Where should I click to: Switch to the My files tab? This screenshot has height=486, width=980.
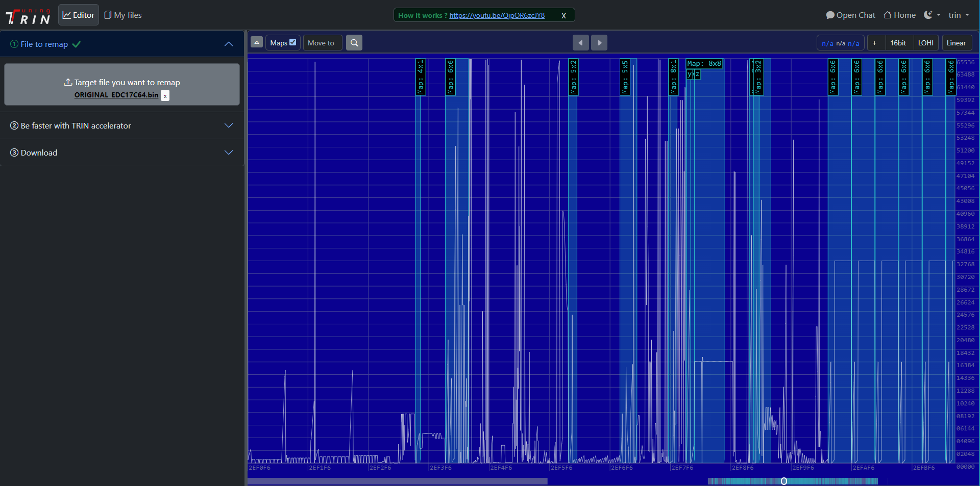tap(123, 15)
